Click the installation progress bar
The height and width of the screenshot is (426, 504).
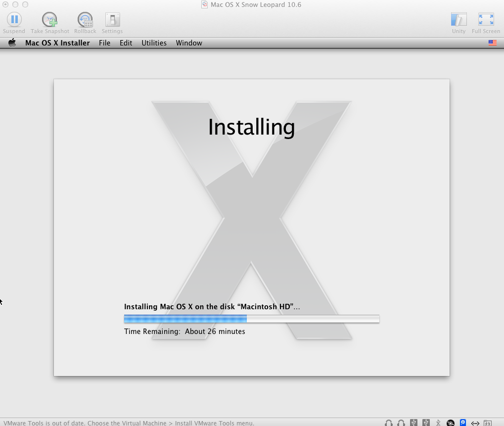252,319
